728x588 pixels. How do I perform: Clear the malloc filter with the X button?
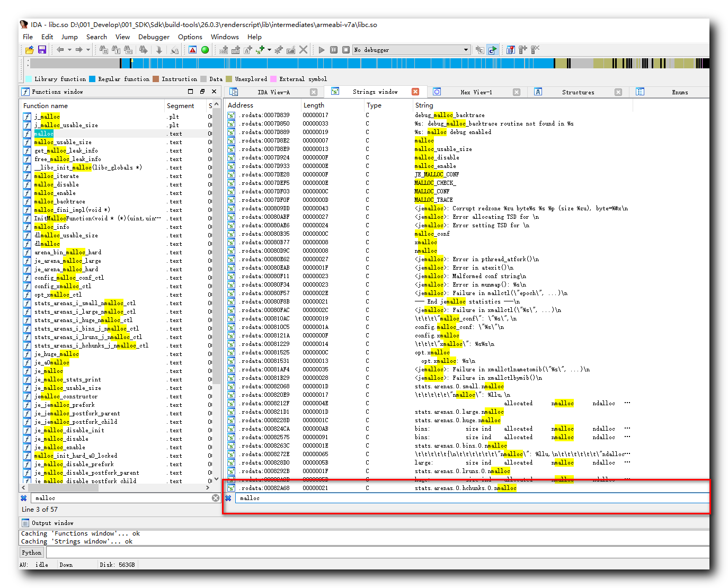215,497
